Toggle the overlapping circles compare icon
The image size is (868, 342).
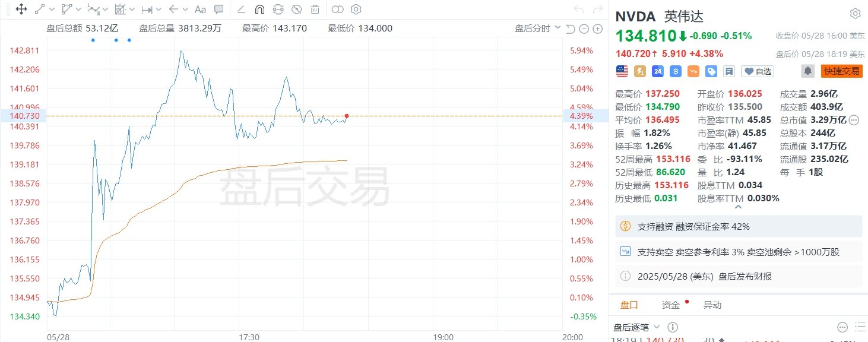(x=337, y=9)
